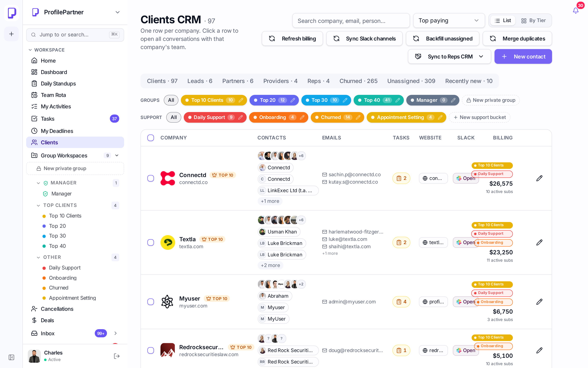Click the New contact button
Viewport: 588px width, 368px height.
[523, 56]
